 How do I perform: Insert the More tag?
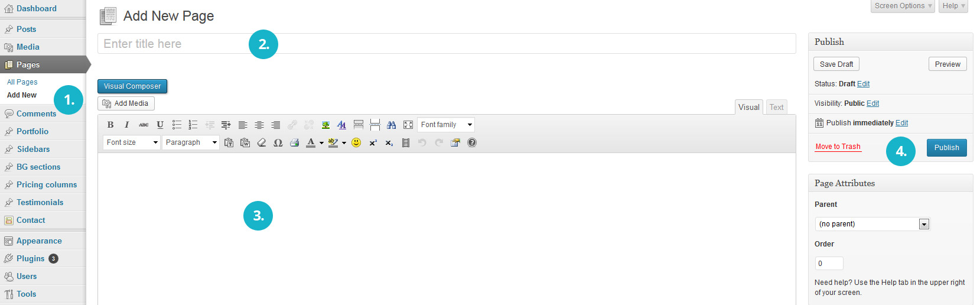click(x=359, y=125)
